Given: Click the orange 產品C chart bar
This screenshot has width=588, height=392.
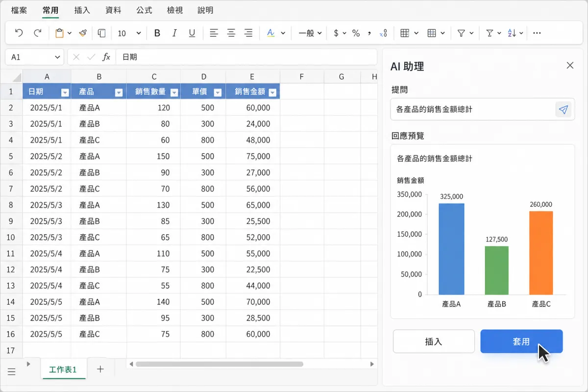Looking at the screenshot, I should (x=541, y=253).
